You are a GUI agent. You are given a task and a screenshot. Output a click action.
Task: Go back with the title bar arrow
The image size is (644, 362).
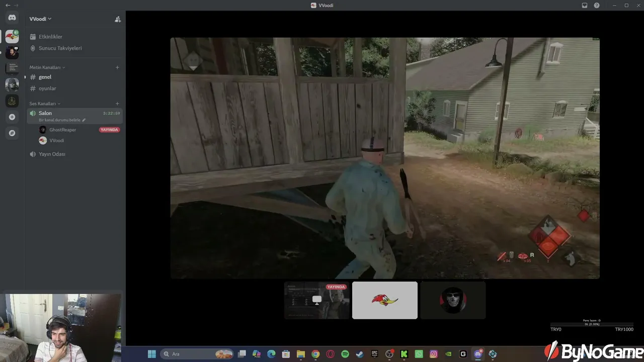[x=8, y=6]
